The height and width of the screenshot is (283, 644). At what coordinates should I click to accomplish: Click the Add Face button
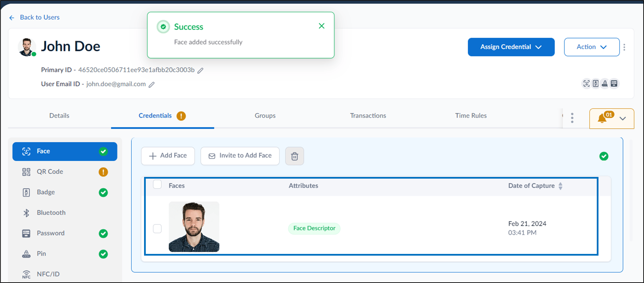(168, 156)
